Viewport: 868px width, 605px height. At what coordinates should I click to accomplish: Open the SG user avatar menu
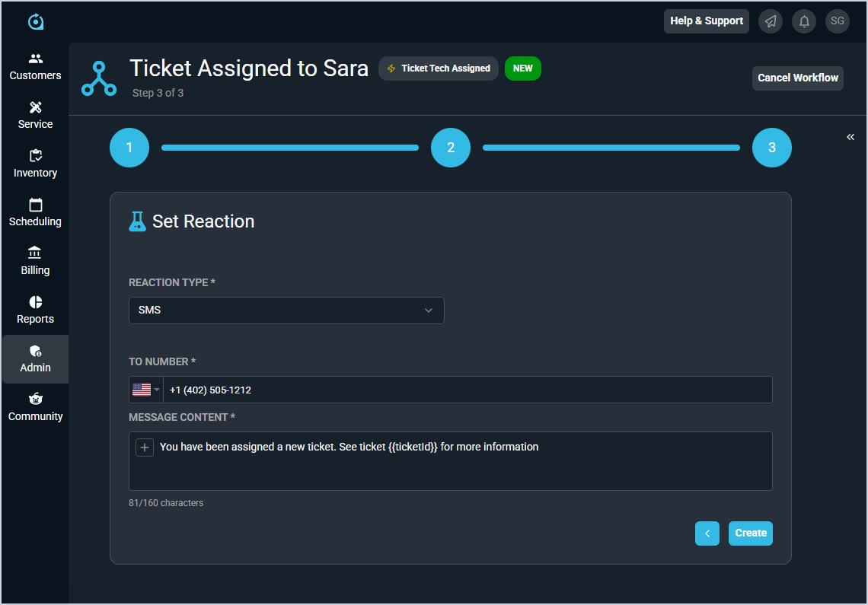(837, 21)
